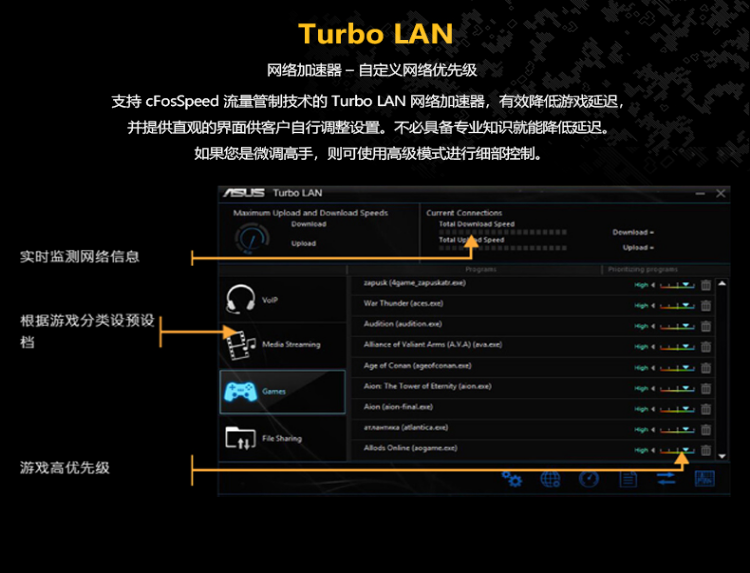Click the film strip Media Streaming icon

click(241, 344)
